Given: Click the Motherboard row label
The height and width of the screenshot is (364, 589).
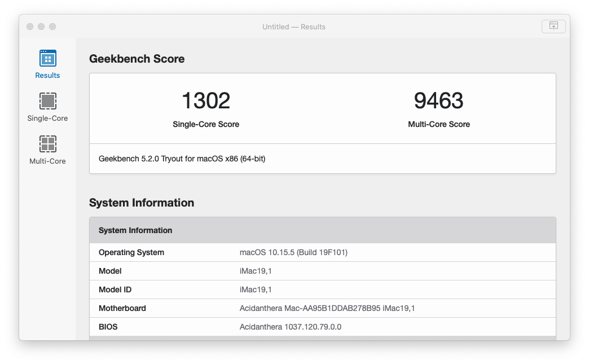Looking at the screenshot, I should [x=122, y=308].
